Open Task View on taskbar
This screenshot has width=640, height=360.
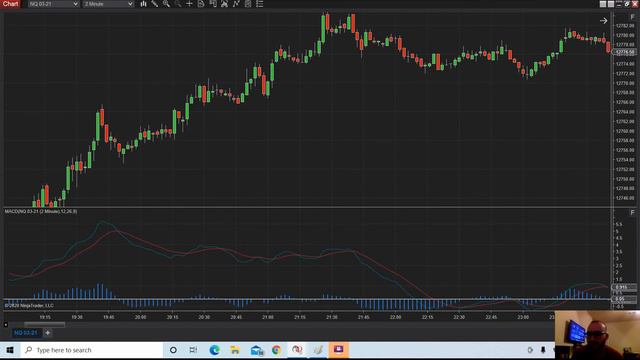point(193,350)
